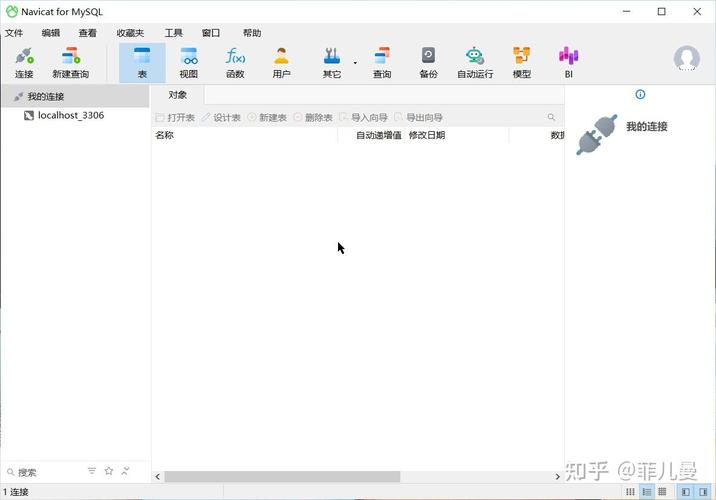The width and height of the screenshot is (716, 500).
Task: Click the filter icon beside sidebar search
Action: pos(92,471)
